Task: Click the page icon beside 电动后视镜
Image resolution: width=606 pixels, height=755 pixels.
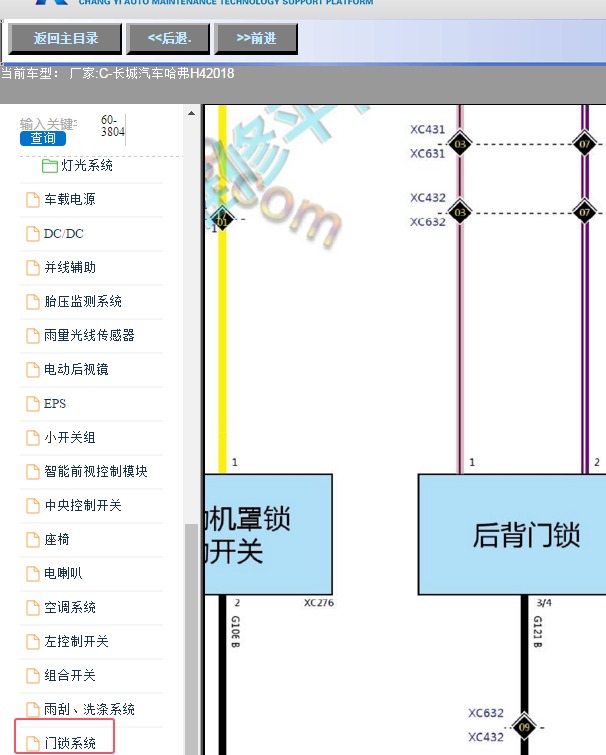Action: click(x=33, y=370)
